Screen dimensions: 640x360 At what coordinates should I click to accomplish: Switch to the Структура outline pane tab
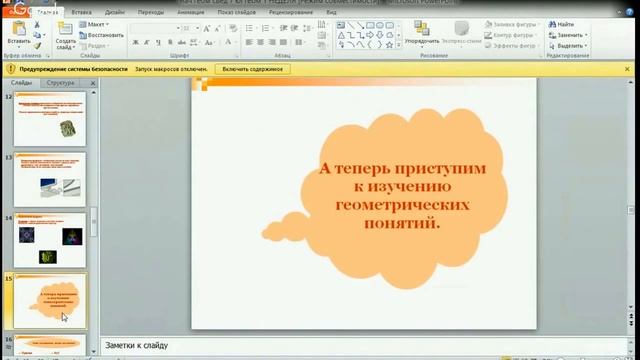pos(60,83)
